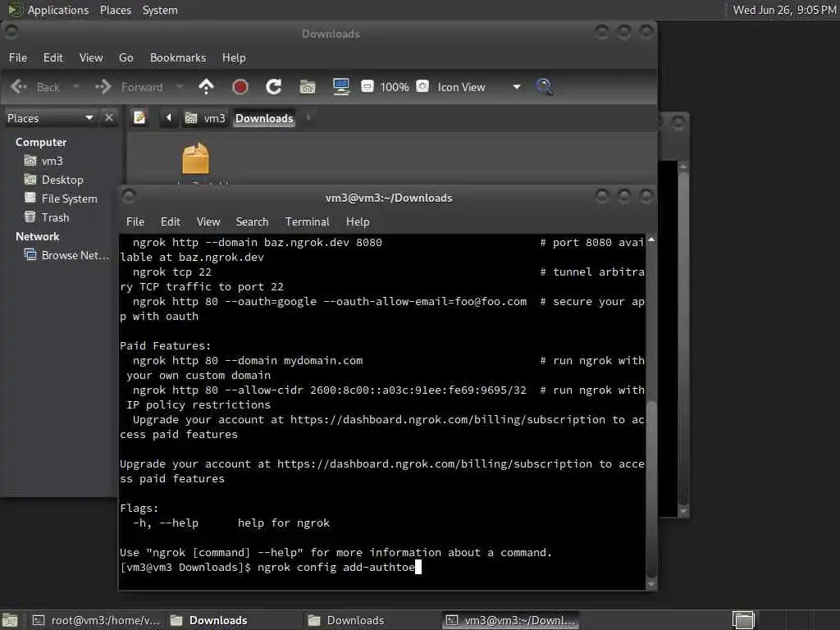Open the Back history dropdown arrow
The height and width of the screenshot is (630, 840).
click(x=75, y=87)
